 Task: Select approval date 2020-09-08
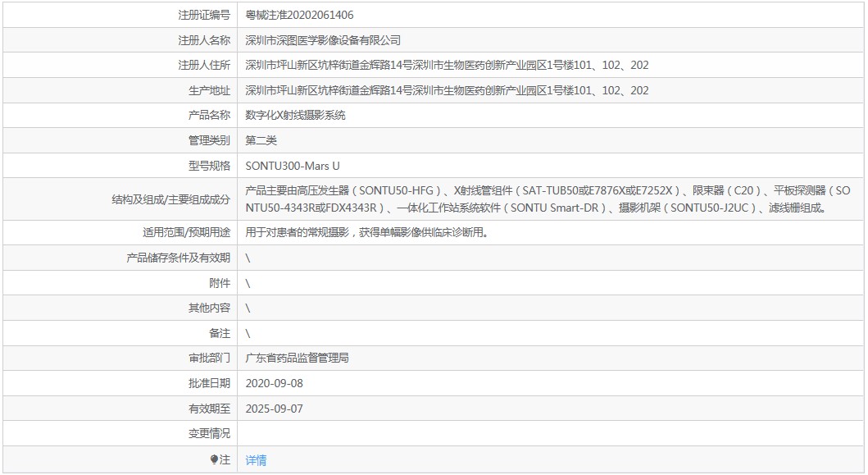(x=274, y=384)
